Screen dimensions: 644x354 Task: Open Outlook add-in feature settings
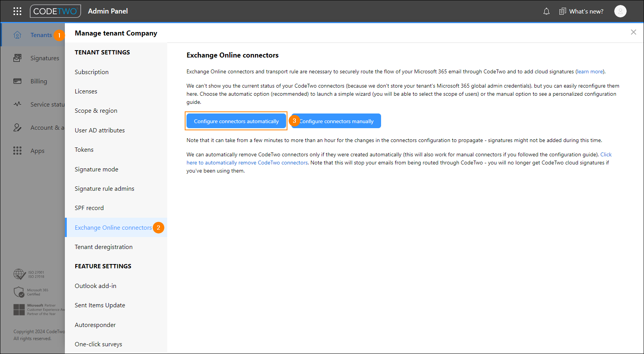tap(95, 286)
